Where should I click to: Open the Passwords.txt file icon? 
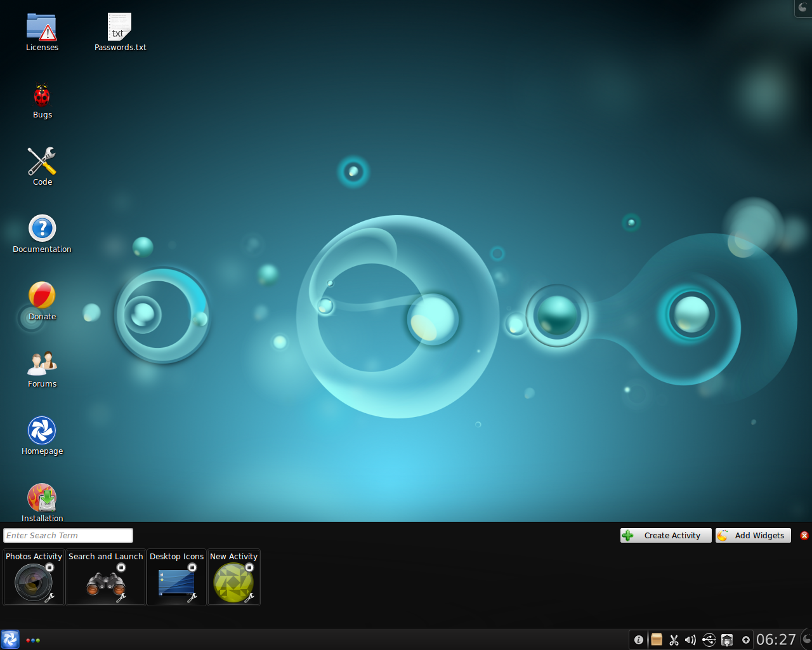119,27
